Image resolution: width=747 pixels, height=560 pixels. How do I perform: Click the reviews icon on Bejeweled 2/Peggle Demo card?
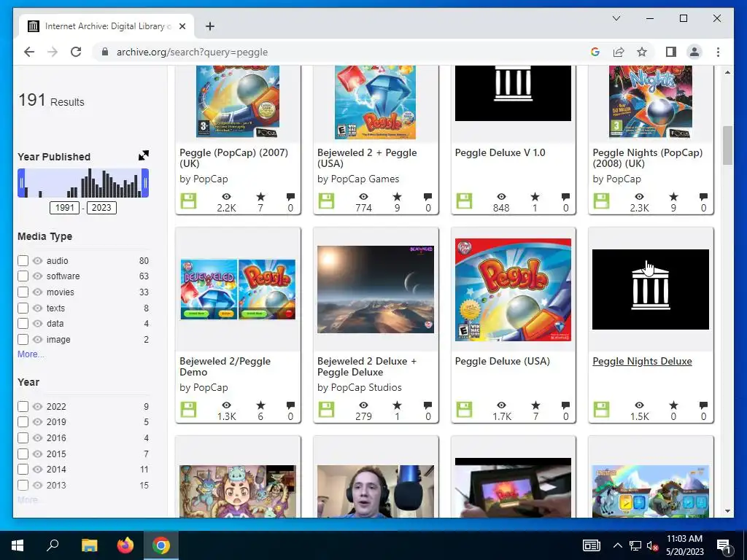(x=290, y=405)
